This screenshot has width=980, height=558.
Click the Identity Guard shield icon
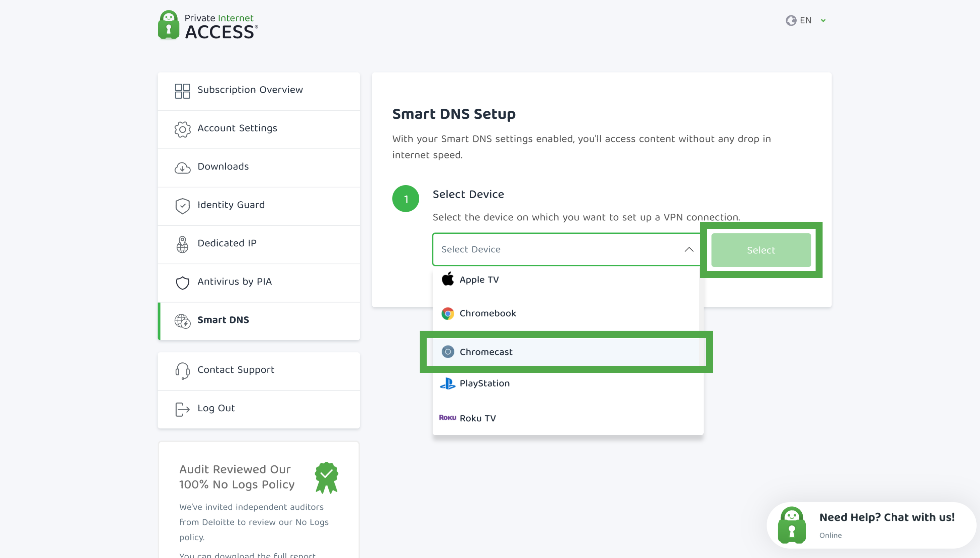(182, 206)
